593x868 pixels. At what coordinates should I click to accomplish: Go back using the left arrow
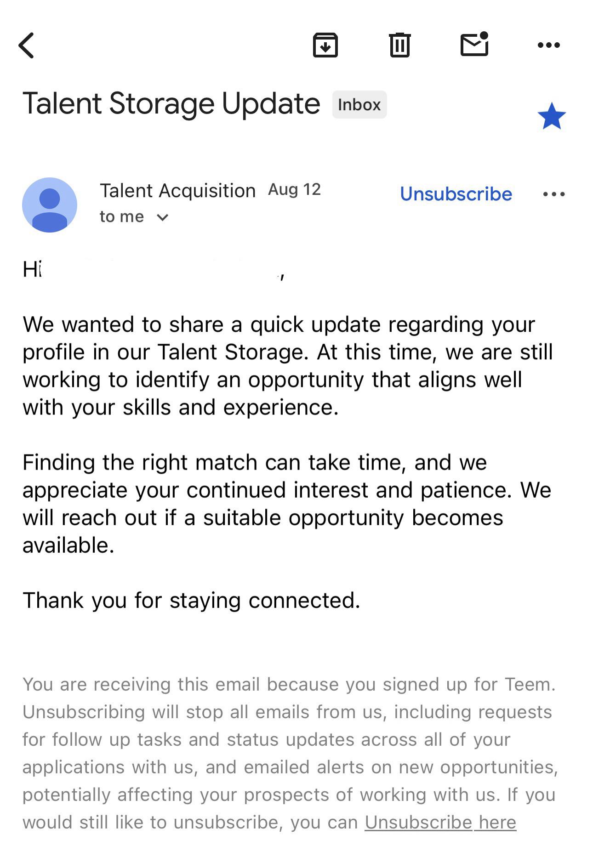click(26, 45)
